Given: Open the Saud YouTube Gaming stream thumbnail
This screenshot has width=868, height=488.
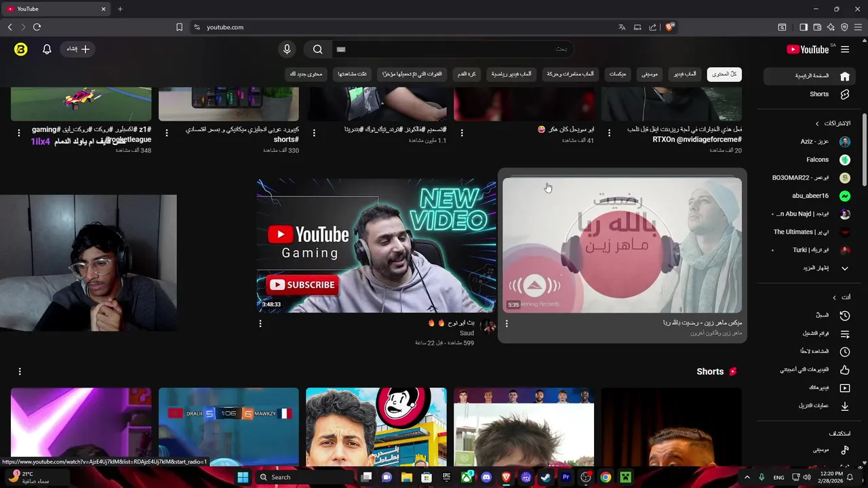Looking at the screenshot, I should pyautogui.click(x=376, y=245).
